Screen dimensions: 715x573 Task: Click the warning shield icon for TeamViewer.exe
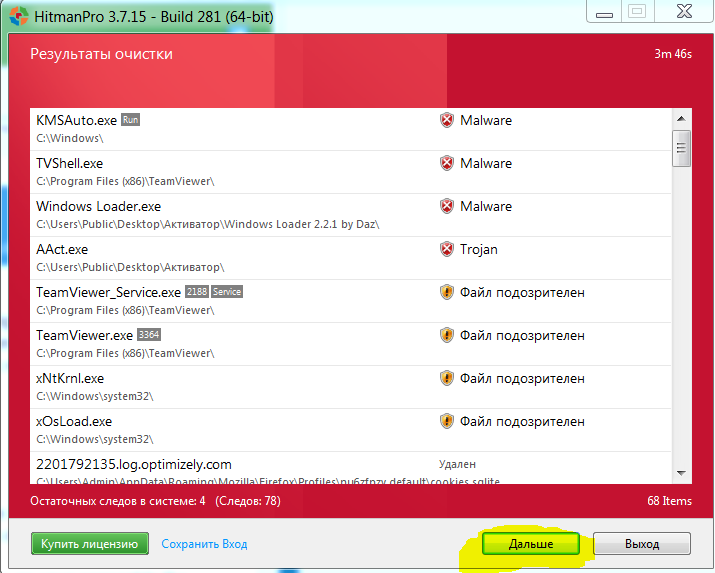click(447, 335)
